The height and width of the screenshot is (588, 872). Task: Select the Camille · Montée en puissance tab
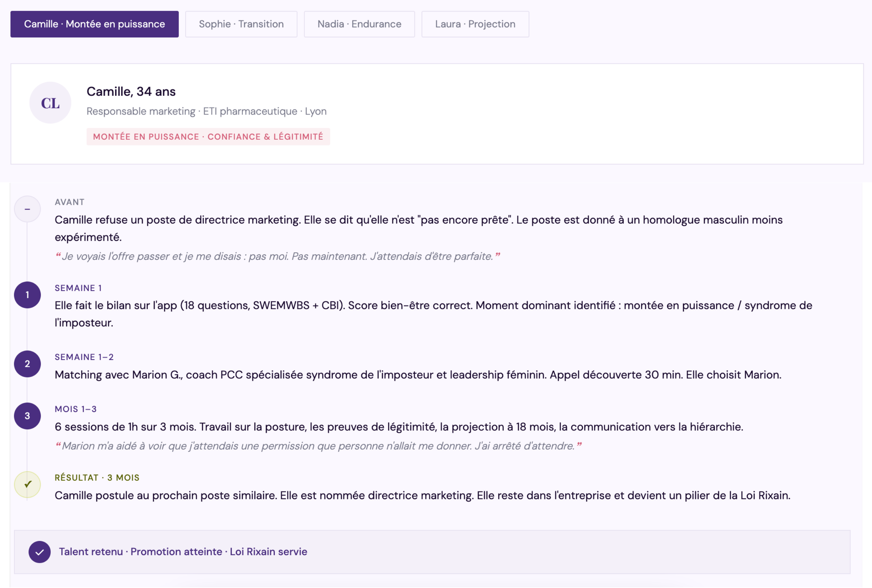pyautogui.click(x=94, y=24)
